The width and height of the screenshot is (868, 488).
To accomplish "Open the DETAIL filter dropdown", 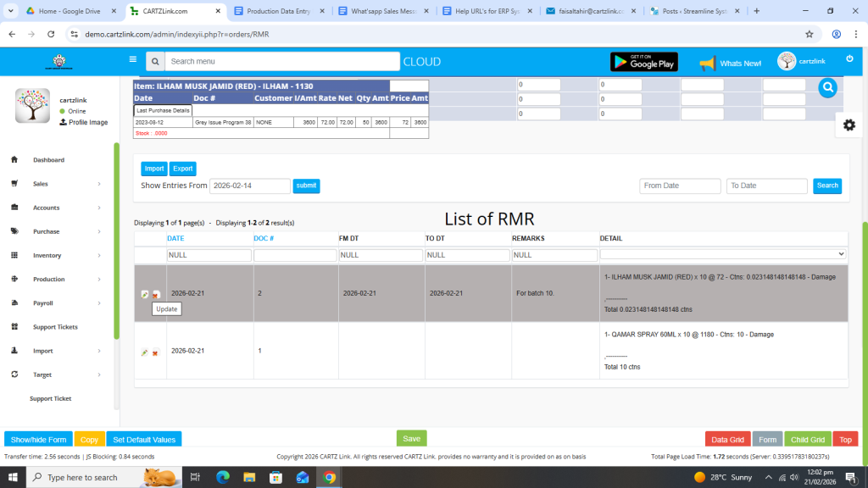I will (x=723, y=254).
